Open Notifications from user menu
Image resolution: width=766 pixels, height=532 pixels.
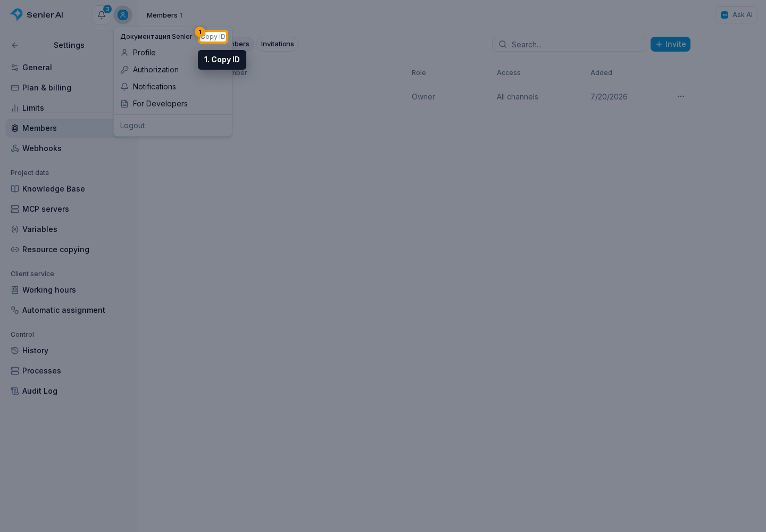173,87
